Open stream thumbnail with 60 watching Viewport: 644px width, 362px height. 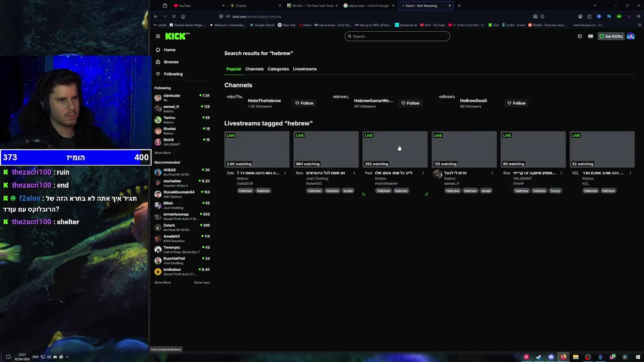click(533, 149)
